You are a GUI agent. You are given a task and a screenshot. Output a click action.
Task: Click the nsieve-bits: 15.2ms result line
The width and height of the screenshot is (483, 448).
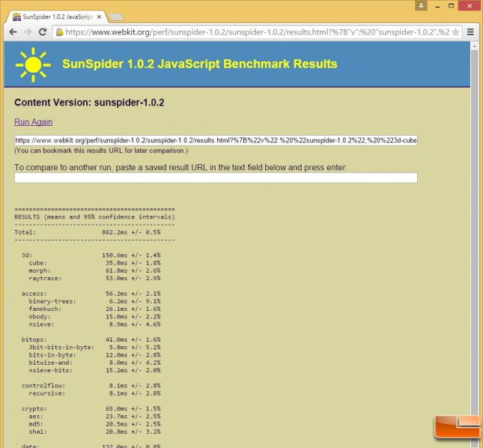tap(95, 370)
